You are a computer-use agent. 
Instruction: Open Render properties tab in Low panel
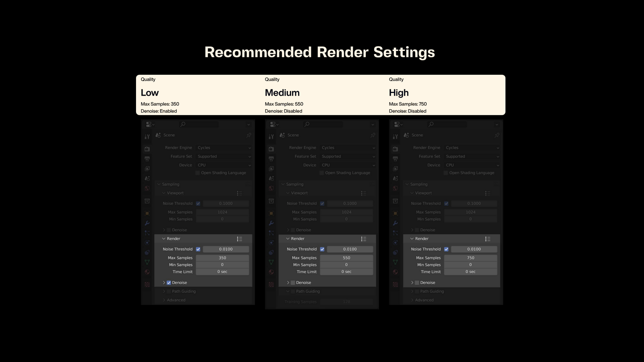[x=147, y=149]
